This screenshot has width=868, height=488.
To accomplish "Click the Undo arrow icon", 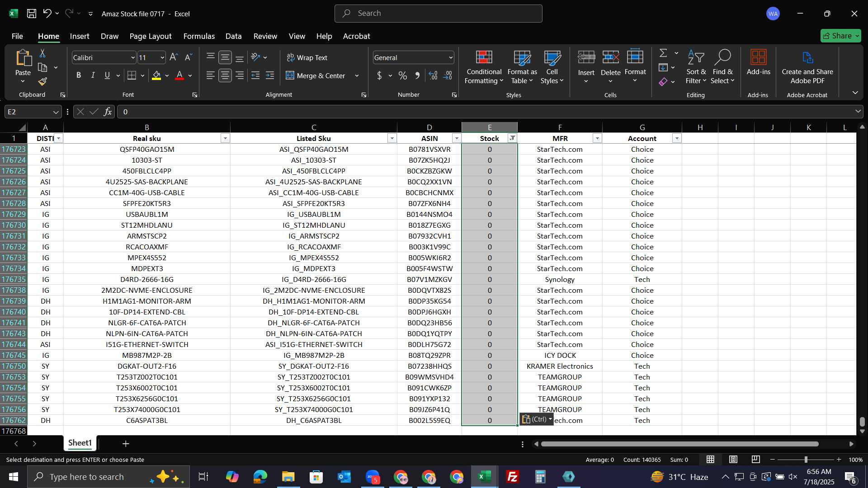I will (x=47, y=14).
